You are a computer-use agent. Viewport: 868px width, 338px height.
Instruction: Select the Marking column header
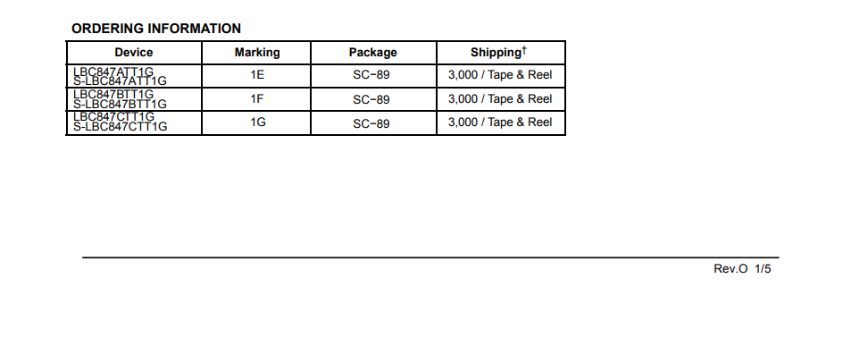(257, 53)
